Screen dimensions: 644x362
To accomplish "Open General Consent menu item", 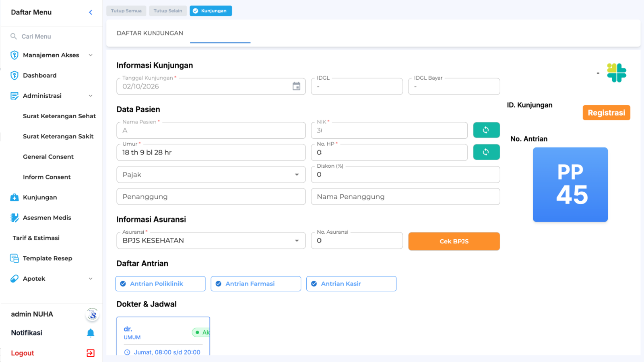I will click(48, 156).
